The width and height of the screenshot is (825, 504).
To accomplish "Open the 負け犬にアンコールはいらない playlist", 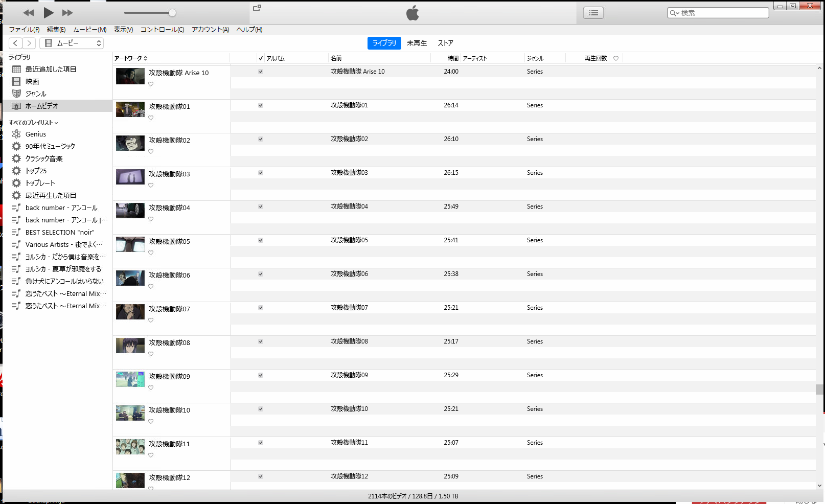I will pos(58,281).
